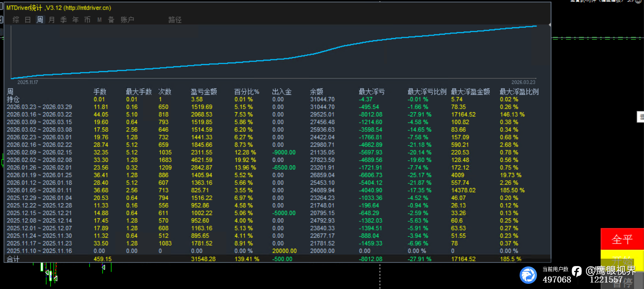644x289 pixels.
Task: Switch to the 综 summary tab
Action: point(16,19)
